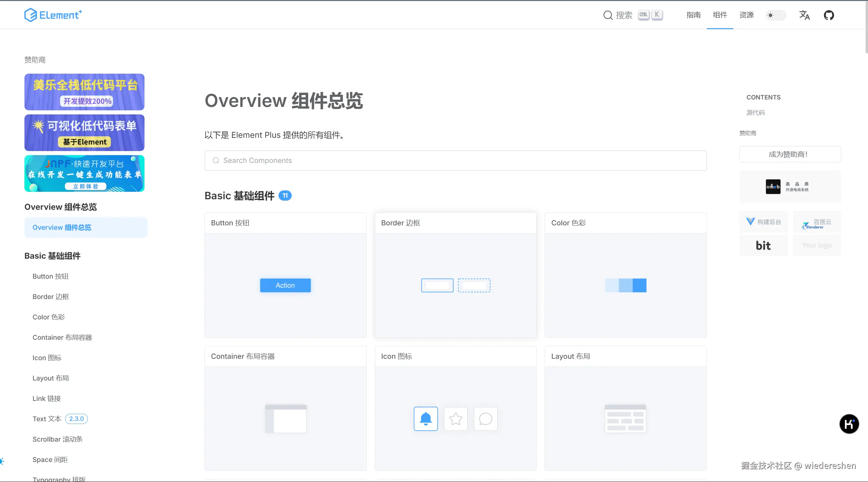This screenshot has width=868, height=482.
Task: Toggle dark mode with the theme switch
Action: 776,15
